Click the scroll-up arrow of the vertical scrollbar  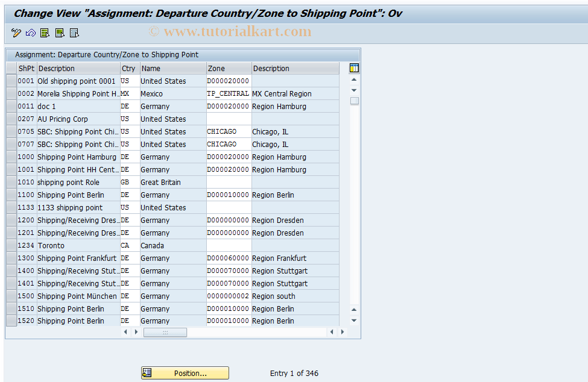(353, 78)
